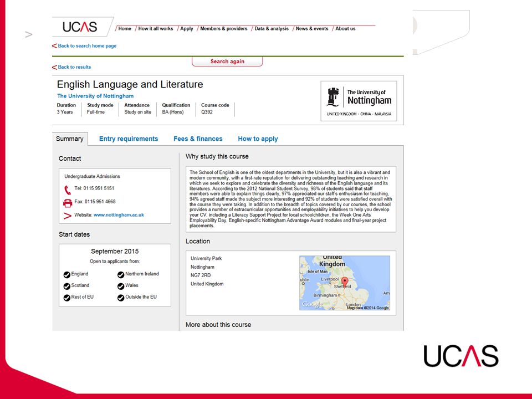Screen dimensions: 532x399
Task: Click postcode NG7 2RD
Action: click(201, 275)
